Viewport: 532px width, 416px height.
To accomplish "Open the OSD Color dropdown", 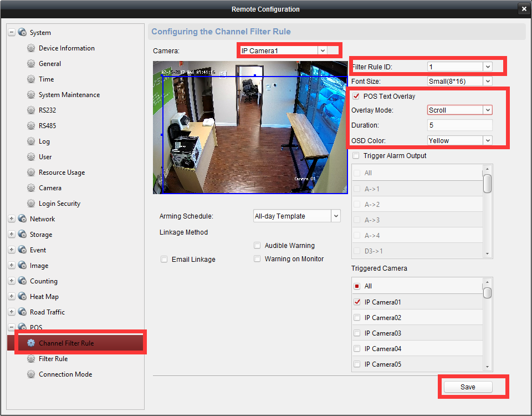I will coord(459,140).
